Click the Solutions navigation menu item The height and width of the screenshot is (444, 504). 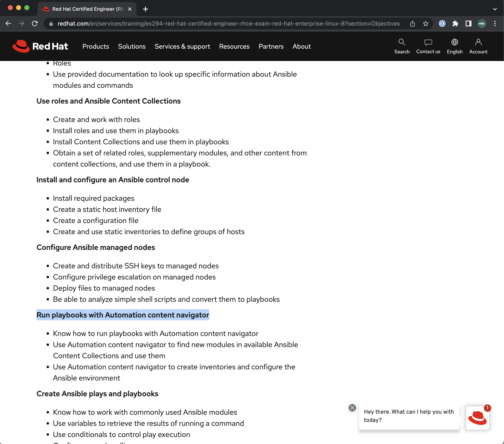tap(132, 46)
